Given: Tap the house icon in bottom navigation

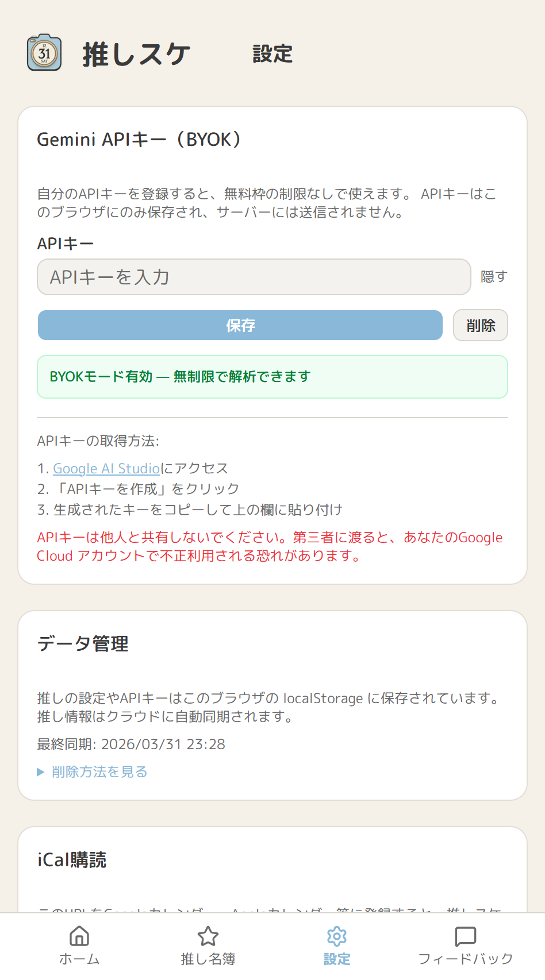Looking at the screenshot, I should tap(79, 936).
